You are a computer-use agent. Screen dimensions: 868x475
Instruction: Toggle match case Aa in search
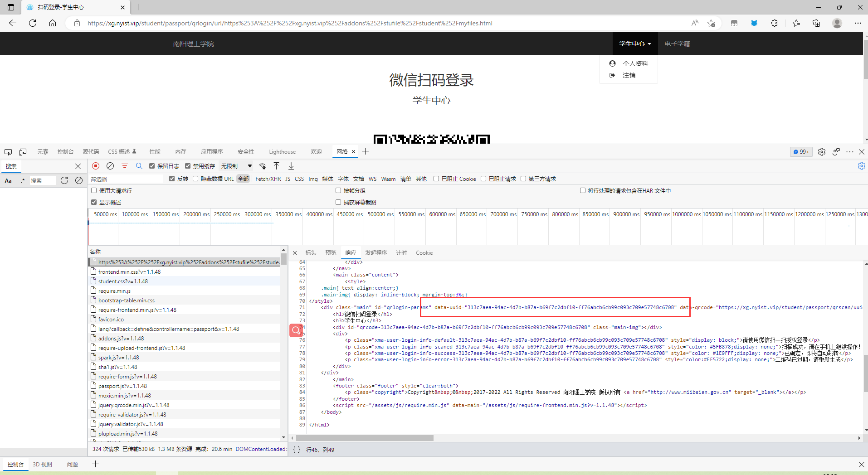pos(8,180)
